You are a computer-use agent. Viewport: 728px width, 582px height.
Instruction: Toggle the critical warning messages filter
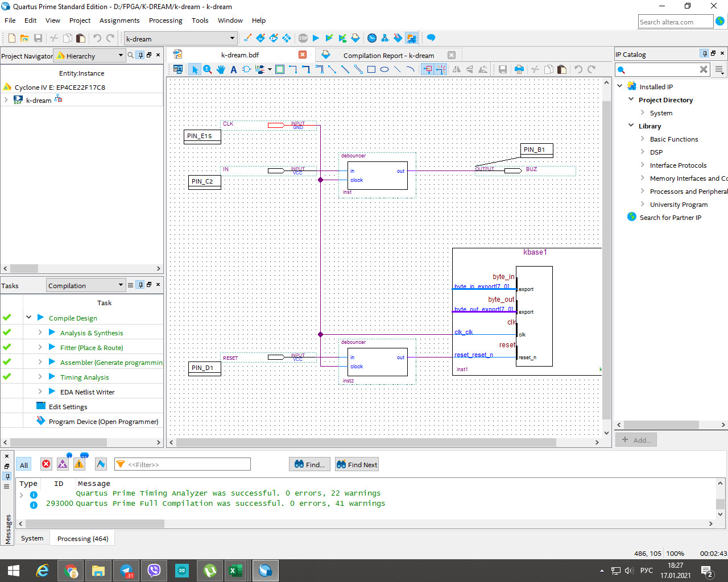[x=63, y=464]
